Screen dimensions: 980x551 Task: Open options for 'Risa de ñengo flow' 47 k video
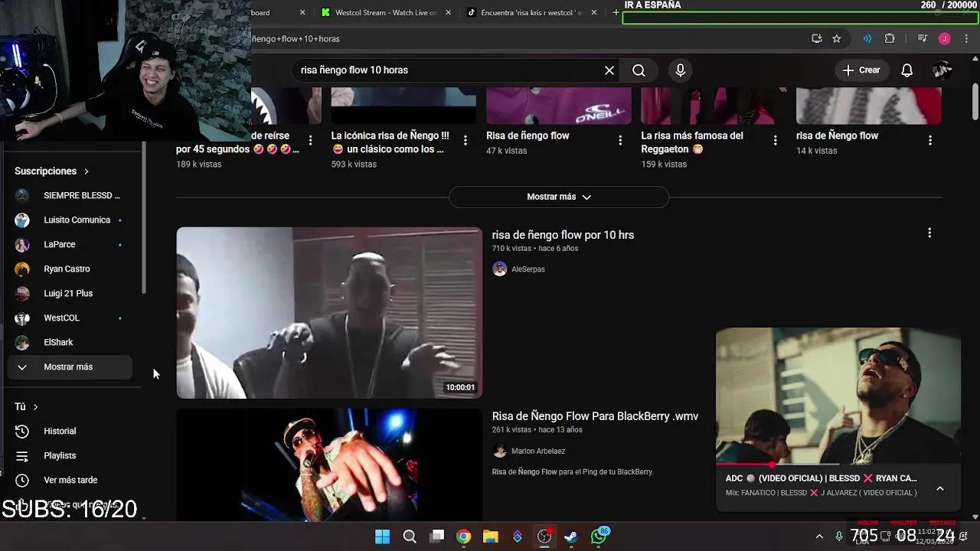(x=620, y=140)
